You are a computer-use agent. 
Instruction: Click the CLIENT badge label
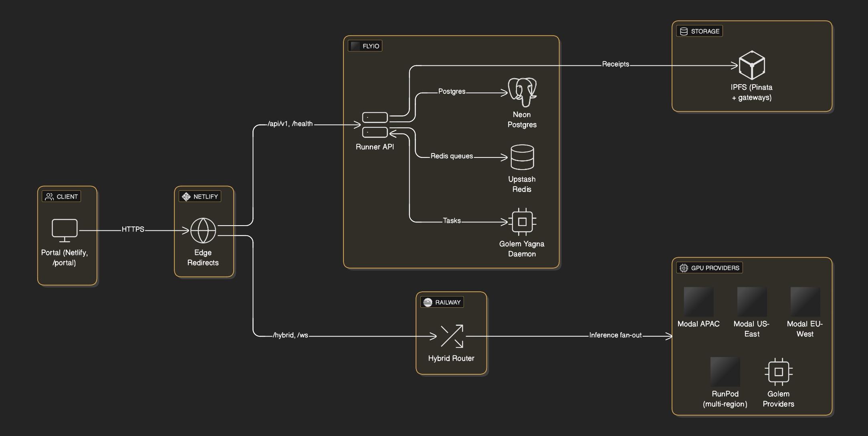click(67, 196)
